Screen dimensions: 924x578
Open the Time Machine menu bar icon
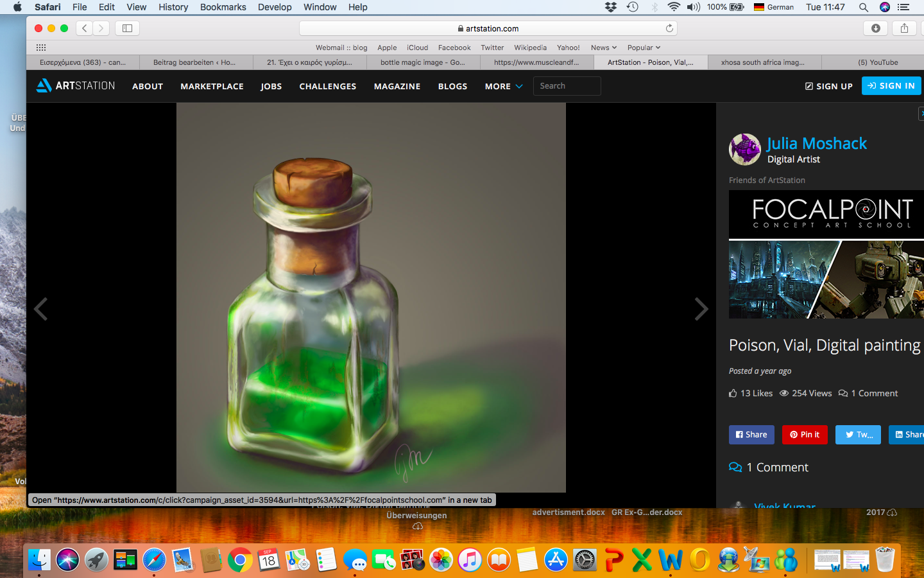633,7
